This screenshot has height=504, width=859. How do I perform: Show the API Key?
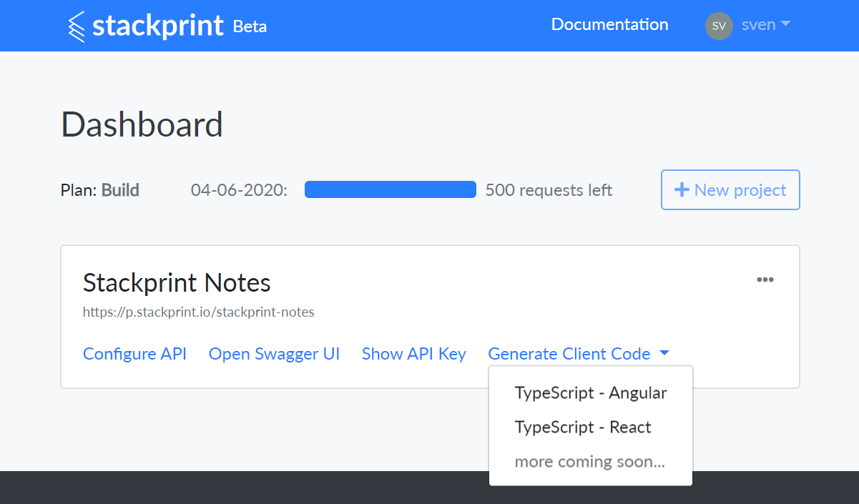[x=413, y=354]
